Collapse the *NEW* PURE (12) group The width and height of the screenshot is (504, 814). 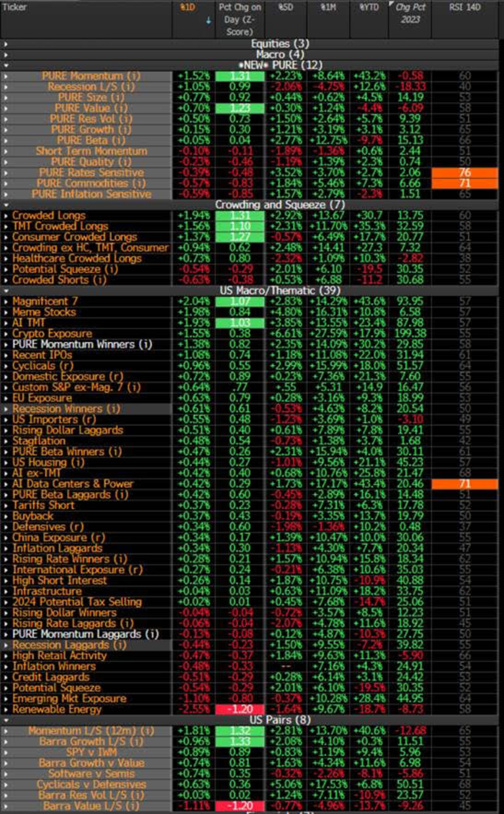[6, 65]
